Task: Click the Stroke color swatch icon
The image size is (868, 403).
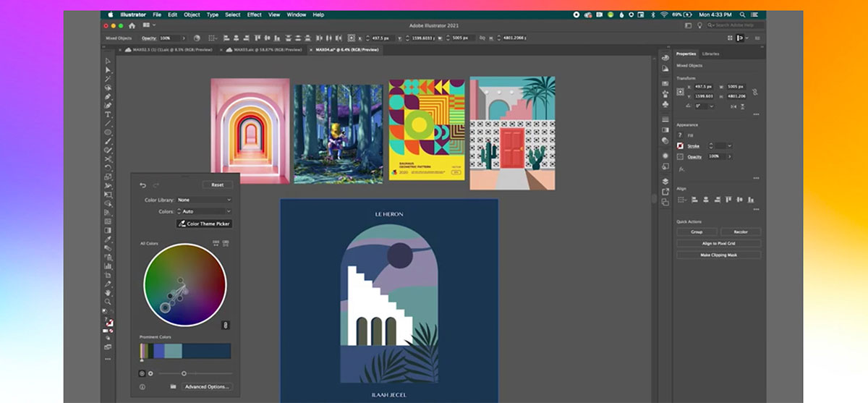Action: 680,145
